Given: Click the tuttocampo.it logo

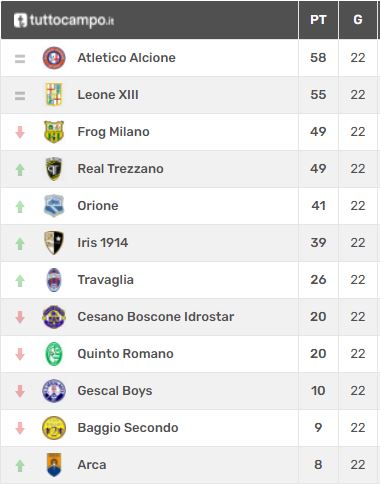Looking at the screenshot, I should (64, 20).
